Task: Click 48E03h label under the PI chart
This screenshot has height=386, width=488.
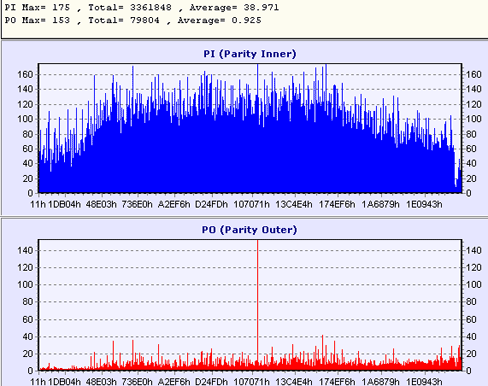Action: (101, 204)
